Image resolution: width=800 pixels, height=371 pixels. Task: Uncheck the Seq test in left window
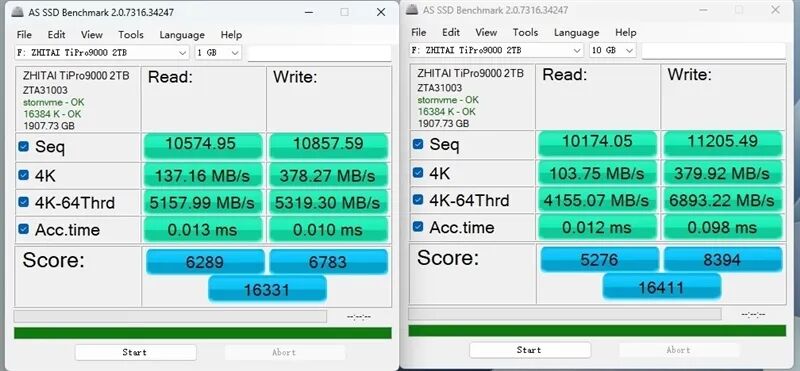pyautogui.click(x=23, y=147)
